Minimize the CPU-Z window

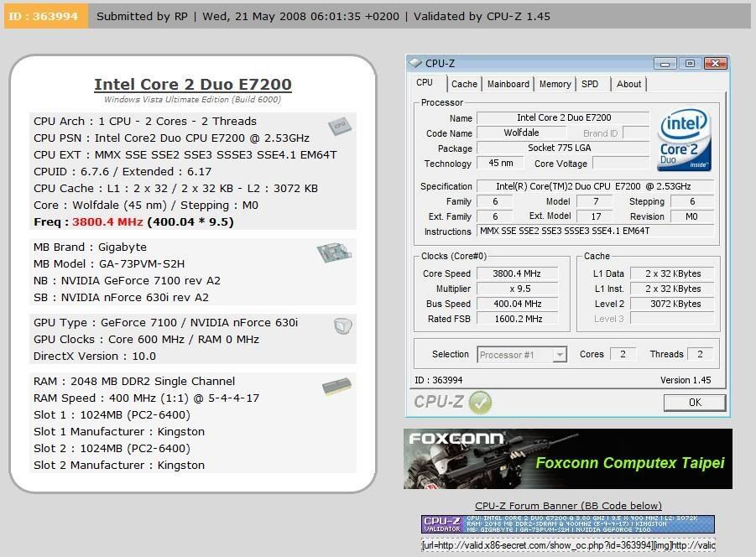[x=665, y=64]
